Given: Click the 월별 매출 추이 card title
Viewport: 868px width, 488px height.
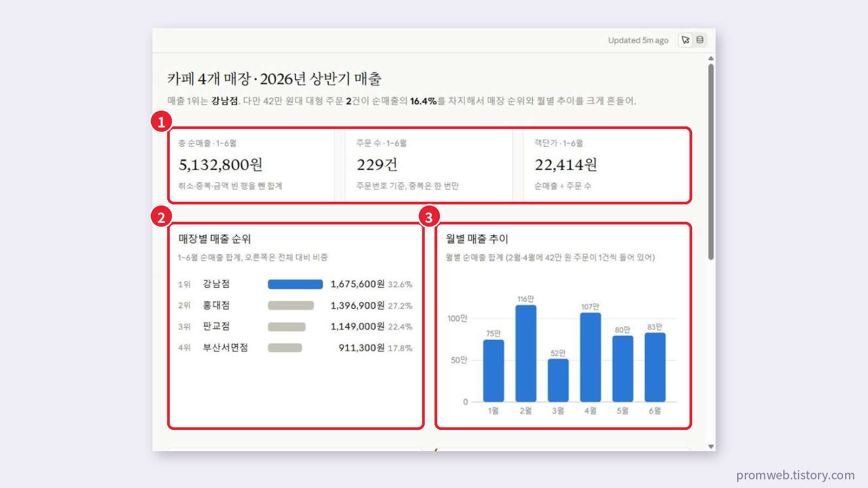Looking at the screenshot, I should coord(477,239).
